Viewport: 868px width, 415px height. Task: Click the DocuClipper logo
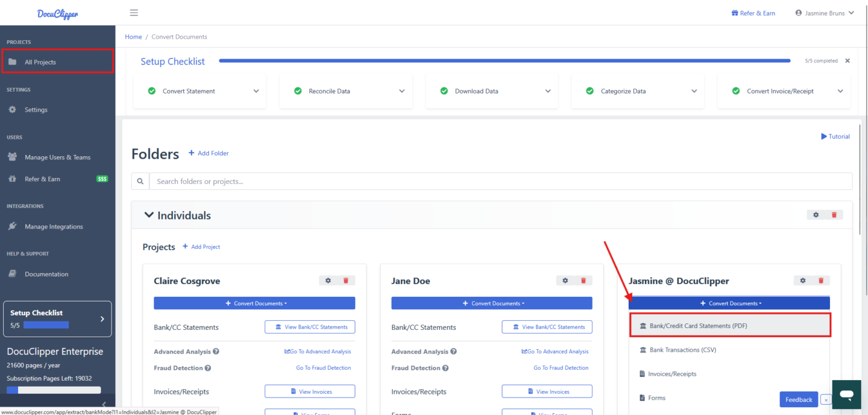[x=57, y=13]
